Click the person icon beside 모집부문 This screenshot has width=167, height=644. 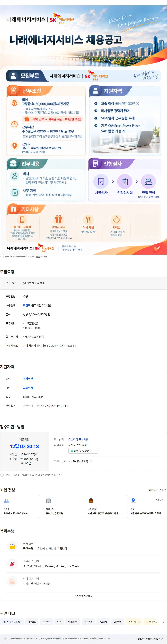[13, 76]
